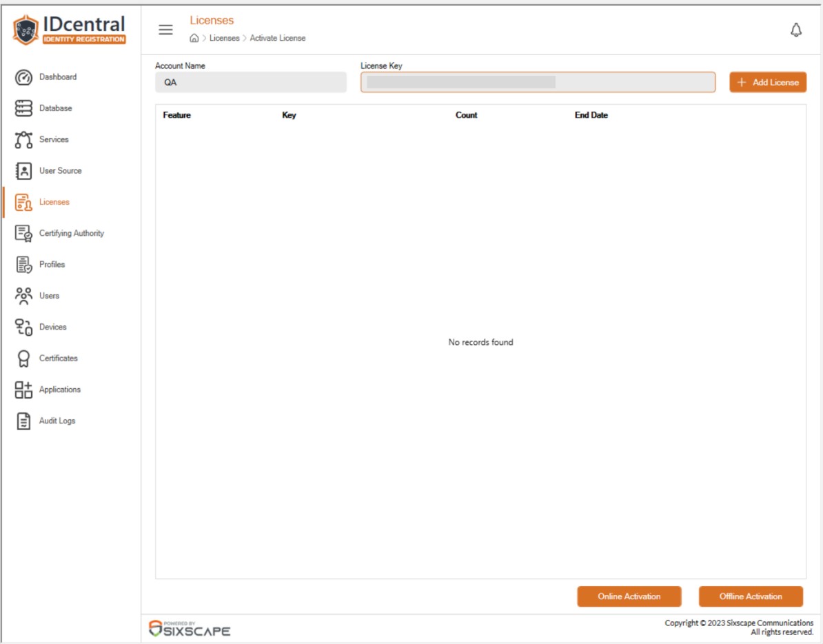This screenshot has width=823, height=644.
Task: Open the Profiles document icon
Action: click(23, 265)
